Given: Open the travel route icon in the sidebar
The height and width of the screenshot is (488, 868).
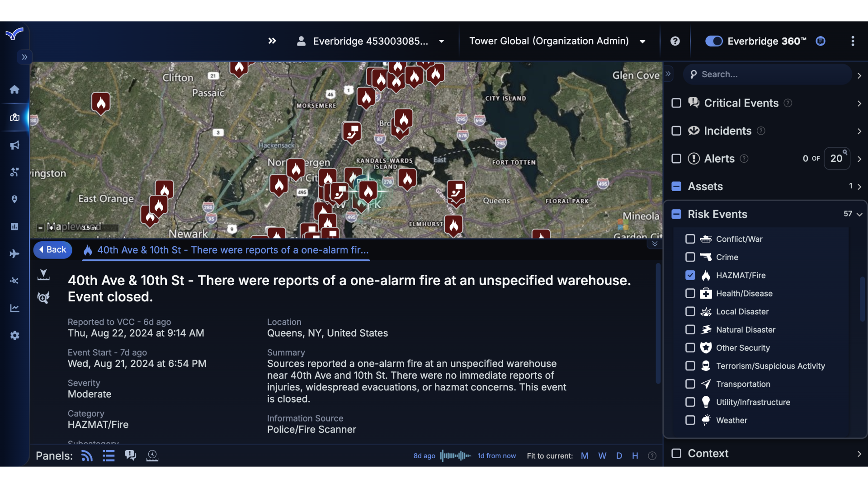Looking at the screenshot, I should [15, 172].
